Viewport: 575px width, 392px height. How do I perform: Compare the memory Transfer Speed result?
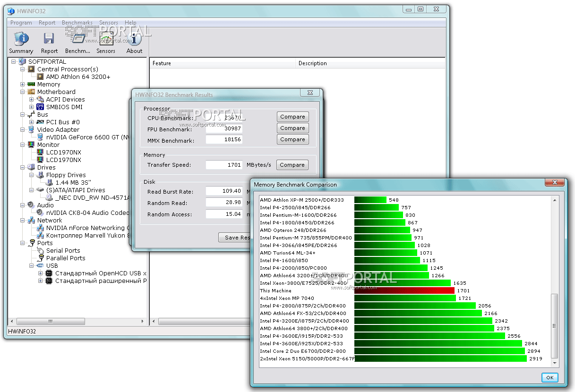click(293, 165)
